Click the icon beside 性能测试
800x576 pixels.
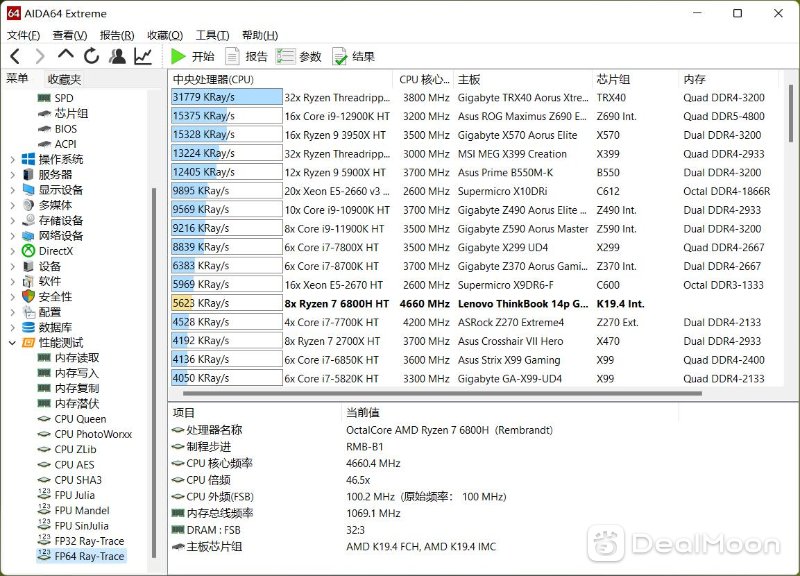pos(29,342)
